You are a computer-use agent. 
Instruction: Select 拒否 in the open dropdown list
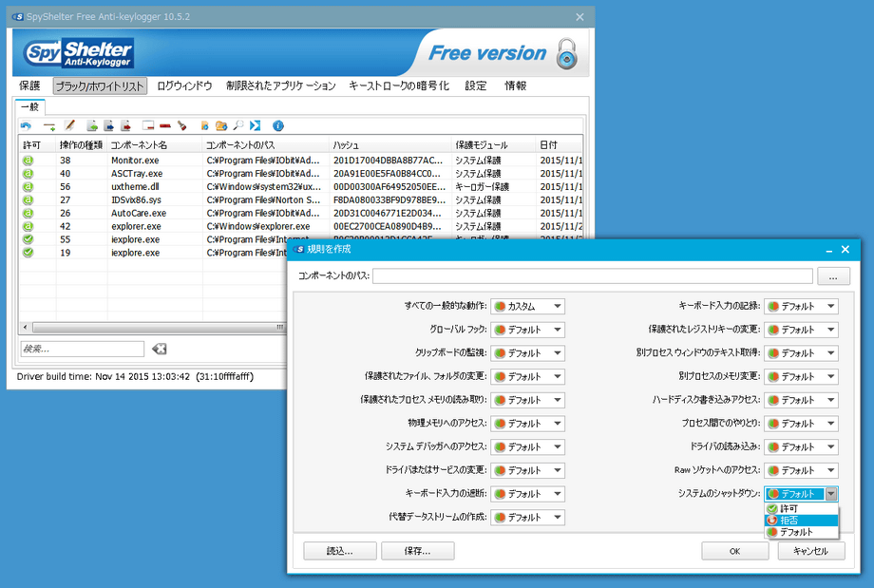point(801,520)
